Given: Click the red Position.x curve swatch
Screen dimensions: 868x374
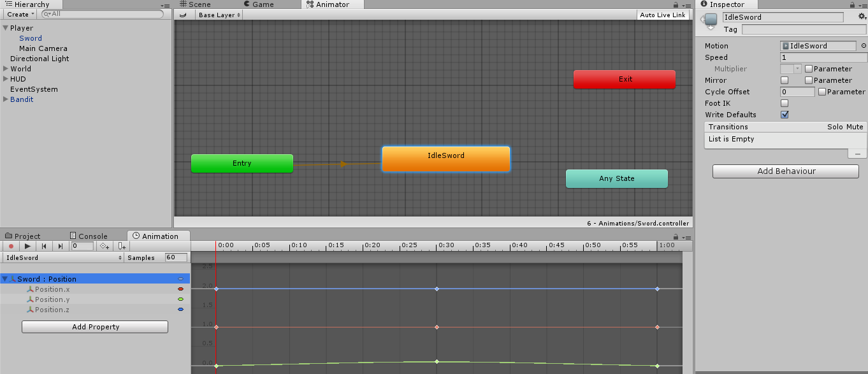Looking at the screenshot, I should pyautogui.click(x=180, y=289).
